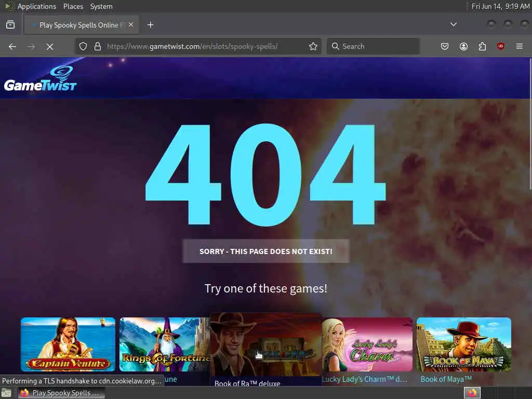The image size is (532, 399).
Task: Click the Book of Maya™ title link
Action: [446, 379]
